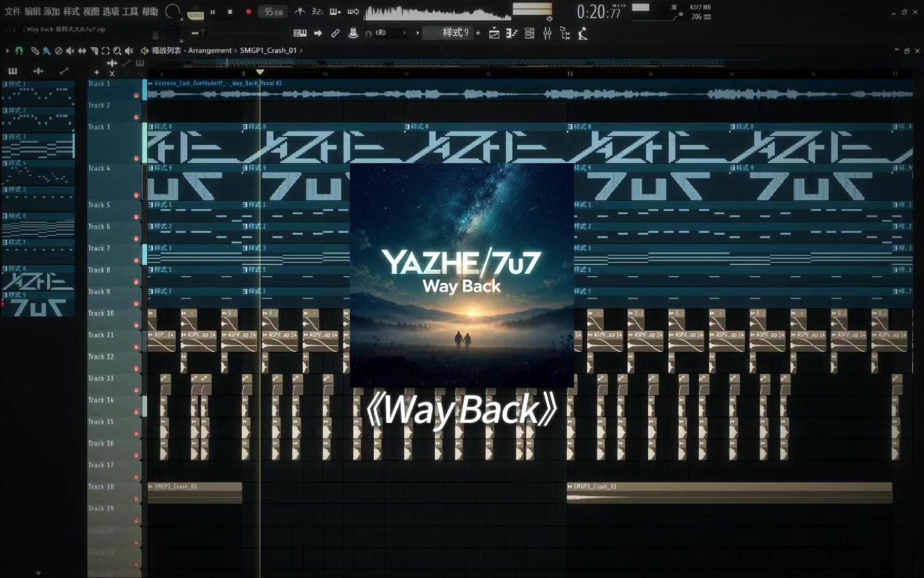Adjust the main volume knob
Viewport: 924px width, 578px height.
tap(173, 11)
